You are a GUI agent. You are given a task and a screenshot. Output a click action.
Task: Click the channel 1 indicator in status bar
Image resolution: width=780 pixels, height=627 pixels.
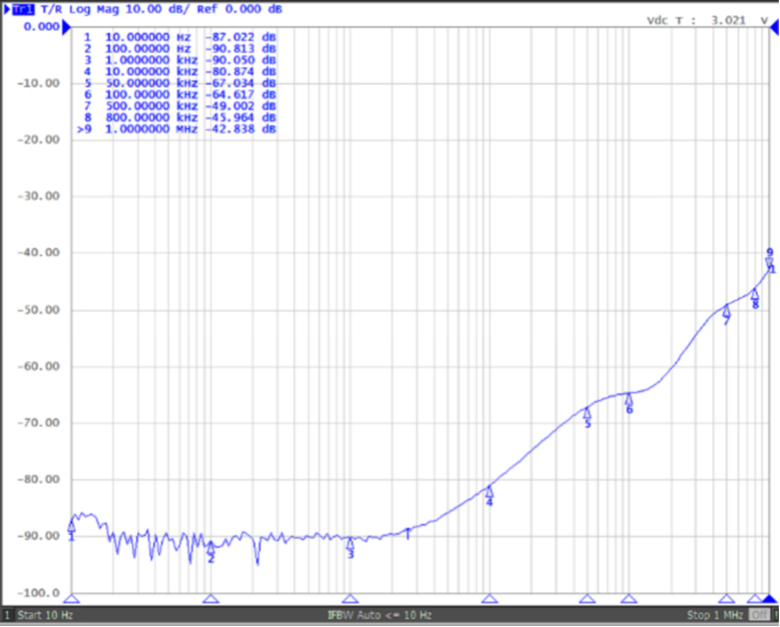click(7, 614)
